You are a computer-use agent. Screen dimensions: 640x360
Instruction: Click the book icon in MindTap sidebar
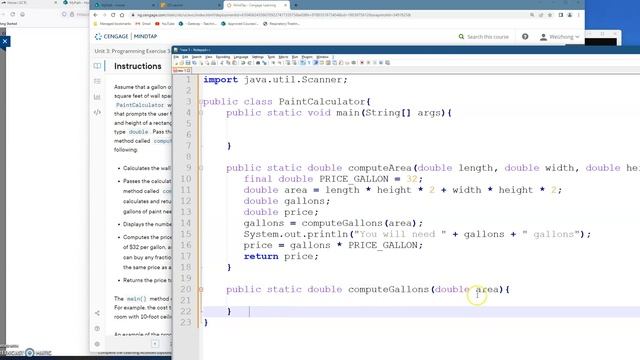point(97,66)
